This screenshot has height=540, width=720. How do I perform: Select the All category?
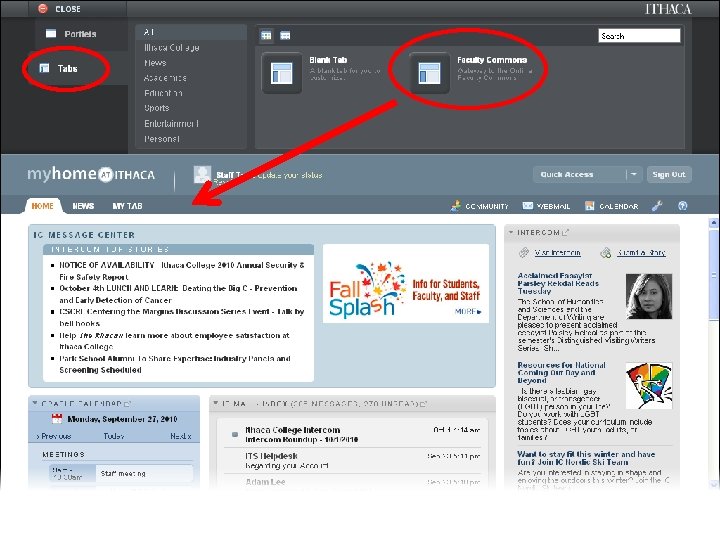click(x=149, y=32)
